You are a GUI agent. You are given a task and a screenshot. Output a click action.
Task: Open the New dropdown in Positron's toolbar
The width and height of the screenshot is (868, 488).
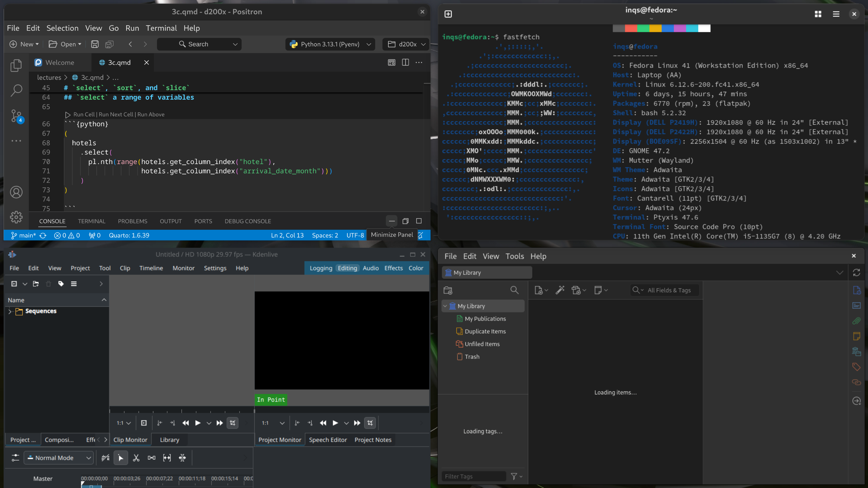pyautogui.click(x=24, y=44)
